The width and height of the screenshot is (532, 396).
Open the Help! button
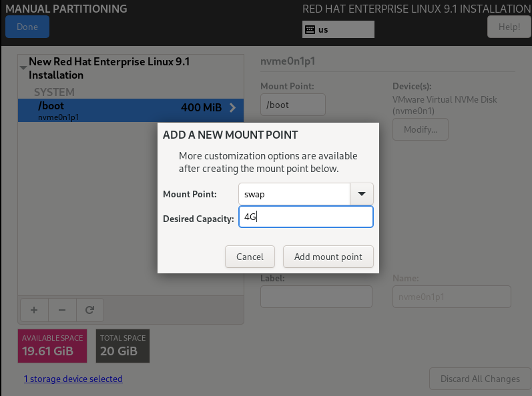(509, 27)
